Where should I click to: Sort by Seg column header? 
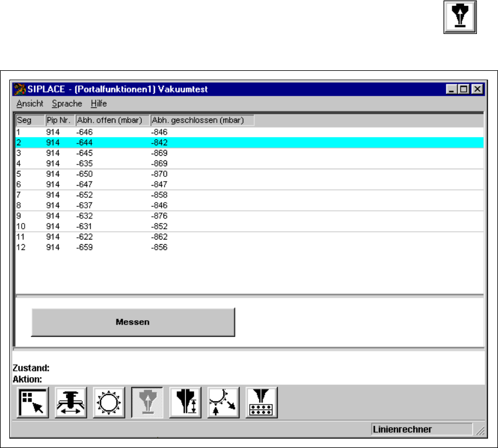pyautogui.click(x=30, y=120)
